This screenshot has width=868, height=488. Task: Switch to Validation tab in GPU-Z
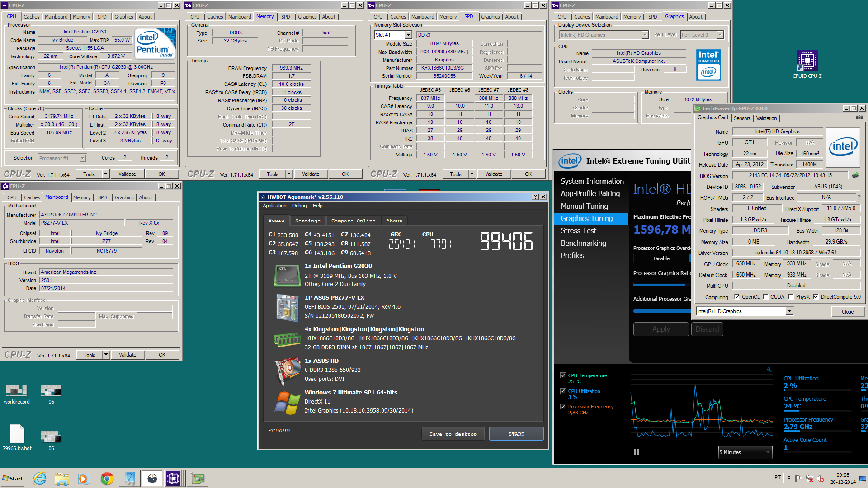click(766, 118)
